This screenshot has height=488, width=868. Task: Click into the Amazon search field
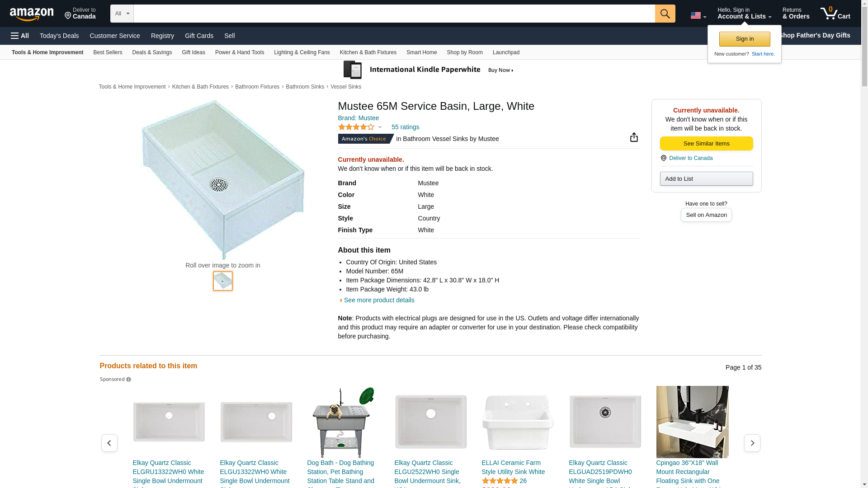click(x=393, y=14)
